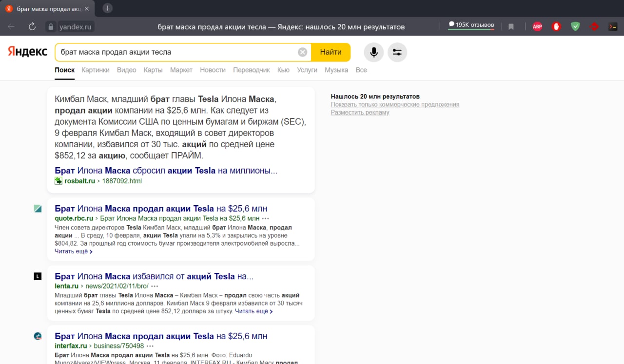Click the RBC result favicon

[38, 209]
